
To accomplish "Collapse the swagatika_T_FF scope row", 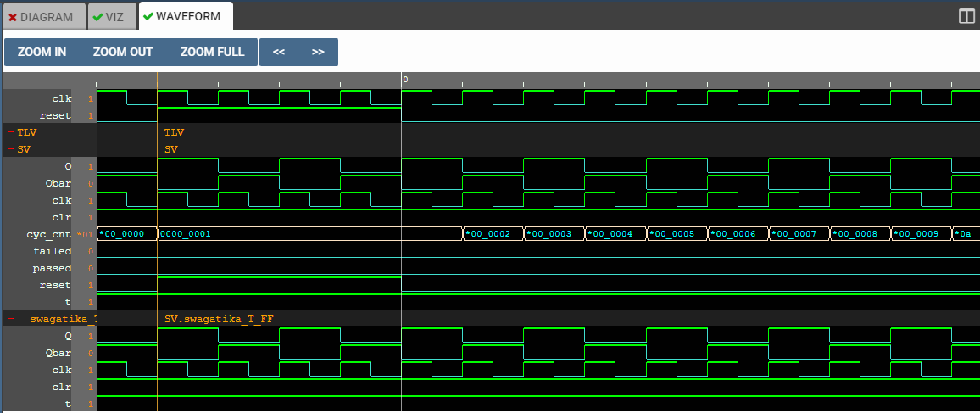I will pos(12,319).
